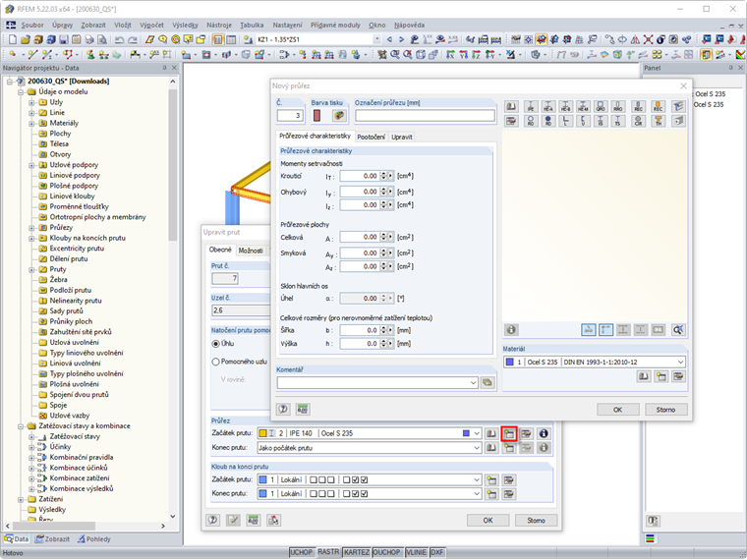Choose the CIR circular massive section
The image size is (747, 560).
pos(638,121)
